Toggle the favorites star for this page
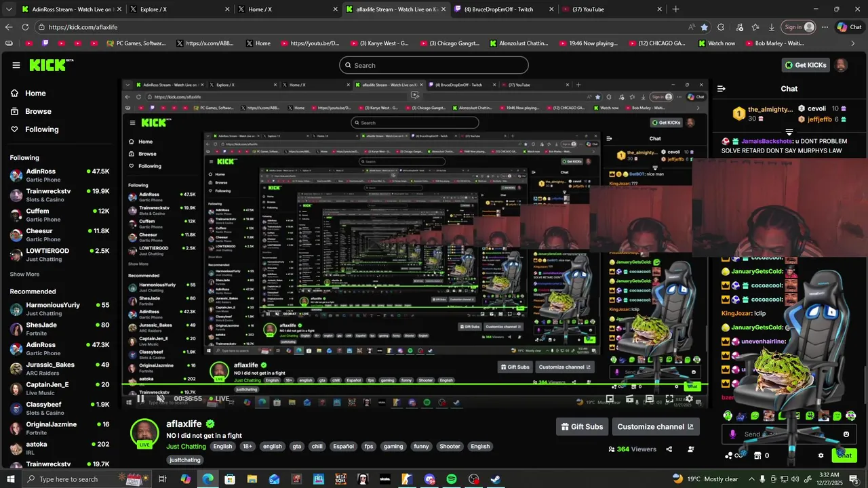Image resolution: width=868 pixels, height=488 pixels. [x=704, y=27]
